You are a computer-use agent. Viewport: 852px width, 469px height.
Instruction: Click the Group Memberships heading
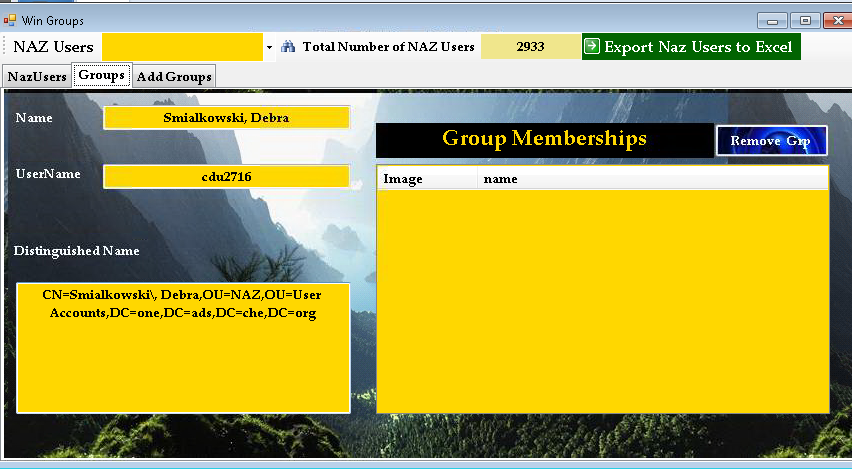click(544, 139)
